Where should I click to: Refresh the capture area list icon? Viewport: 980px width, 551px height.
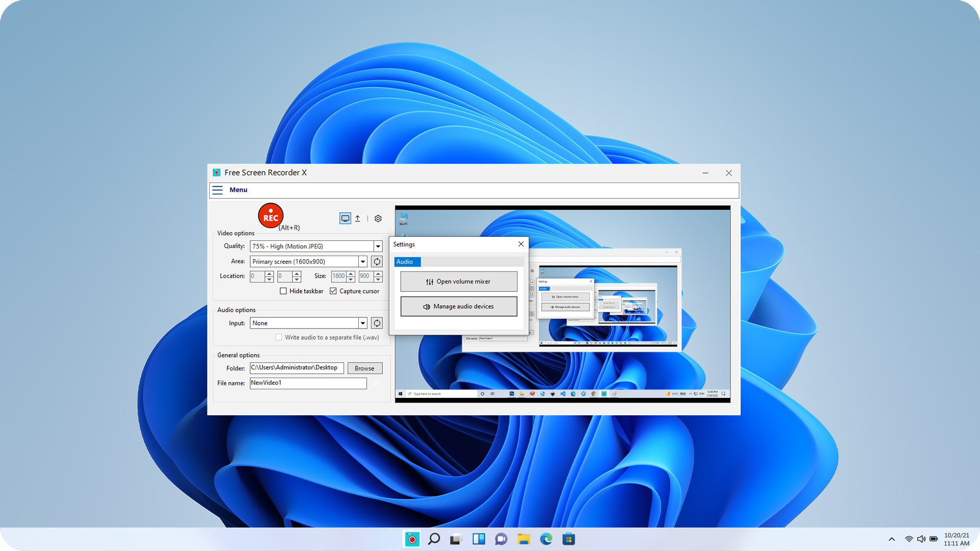[x=377, y=261]
